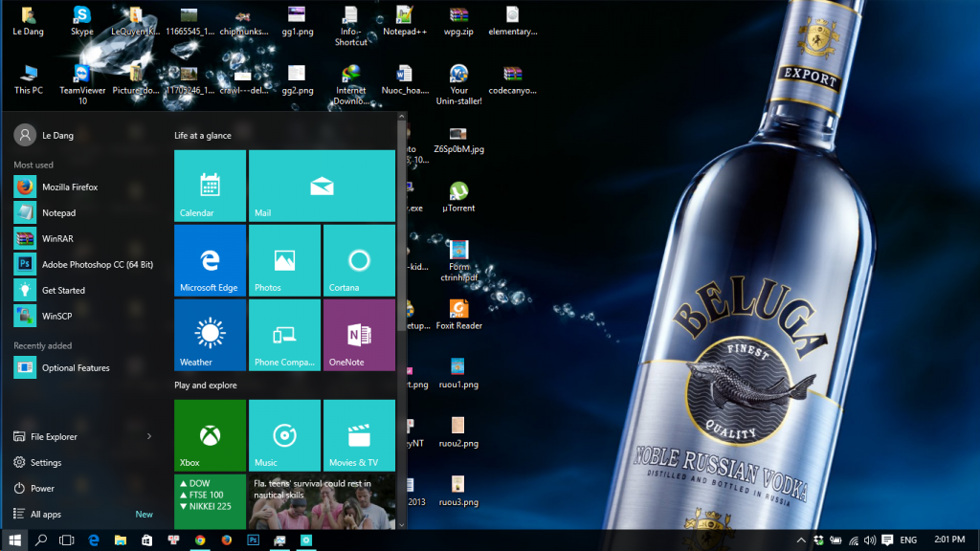The width and height of the screenshot is (980, 551).
Task: Launch WinSCP from Most used list
Action: [84, 316]
